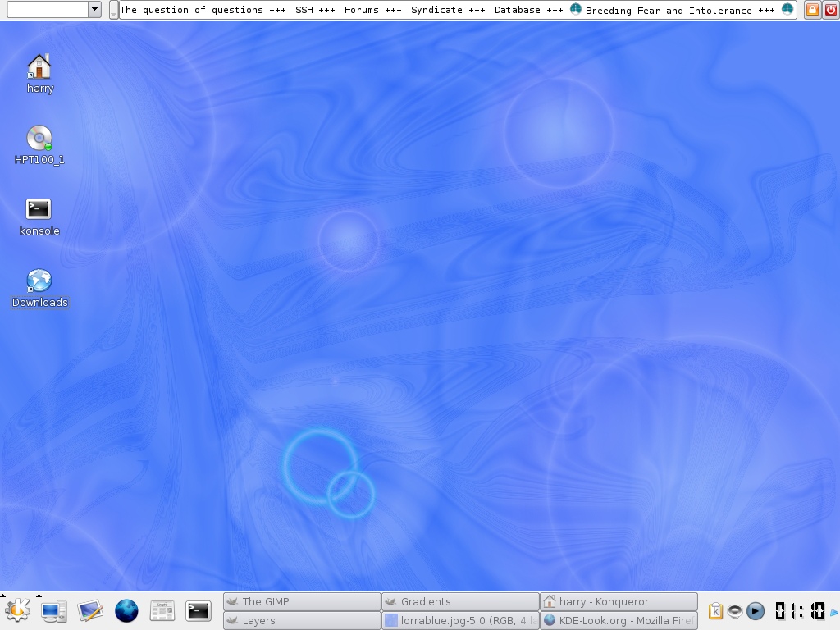The image size is (840, 630).
Task: Click the red power logout icon
Action: (830, 10)
